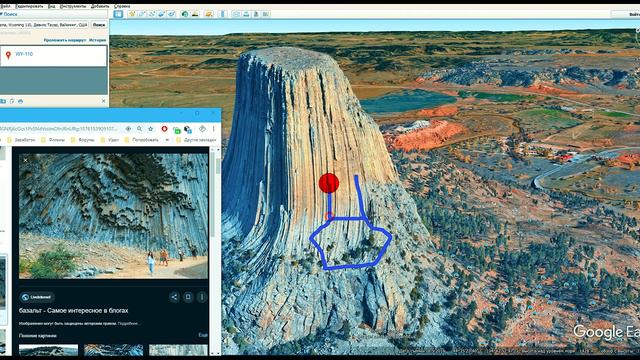Open the базальт - Самое интересное в блогах title
640x360 pixels.
point(73,311)
